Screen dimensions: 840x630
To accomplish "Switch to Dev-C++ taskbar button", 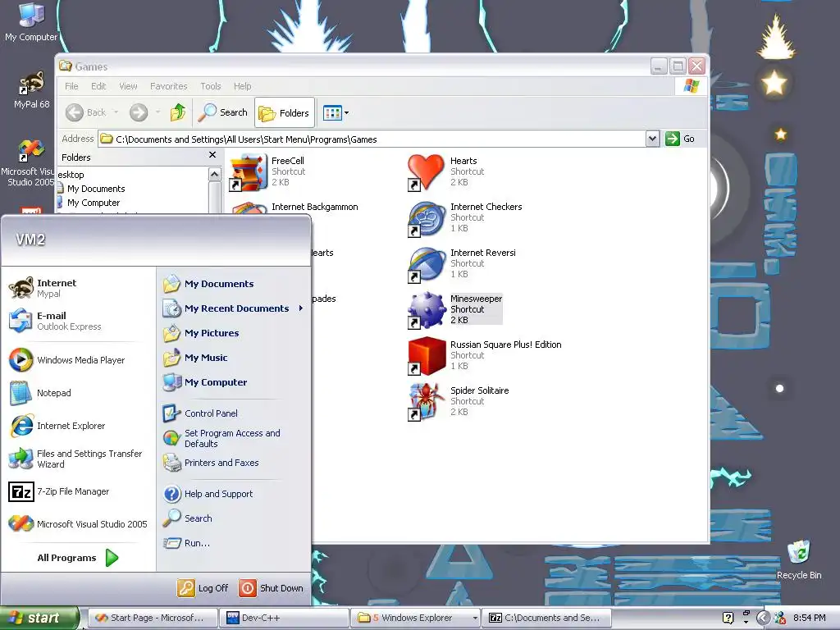I will (x=284, y=618).
